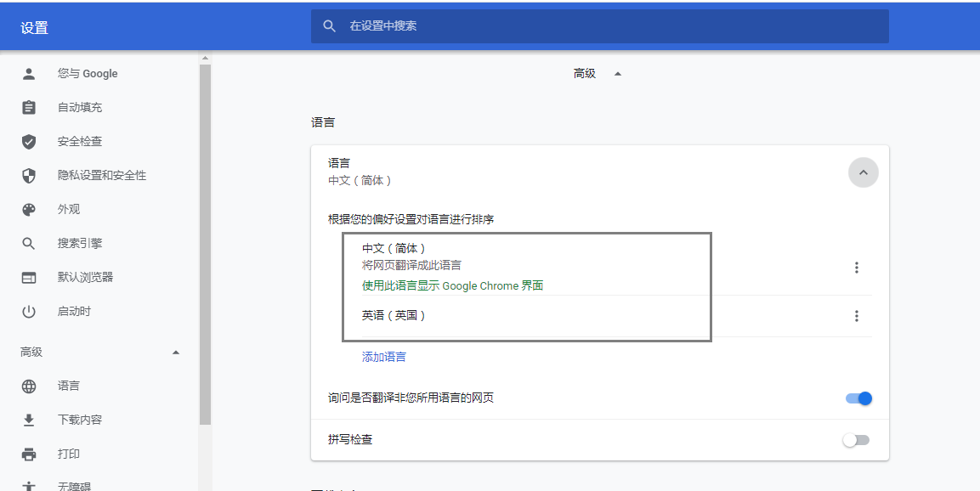Viewport: 980px width, 491px height.
Task: Click 使用此语言显示 Google Chrome 界面 text
Action: coord(452,286)
